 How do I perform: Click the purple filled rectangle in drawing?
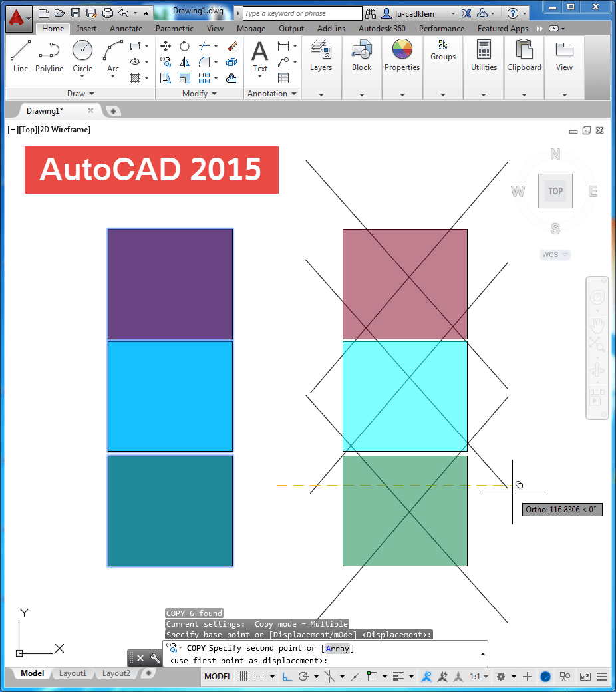[170, 283]
